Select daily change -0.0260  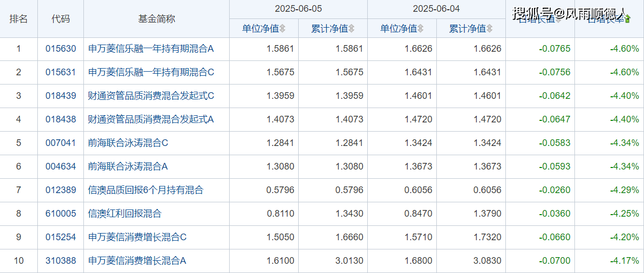tap(554, 190)
